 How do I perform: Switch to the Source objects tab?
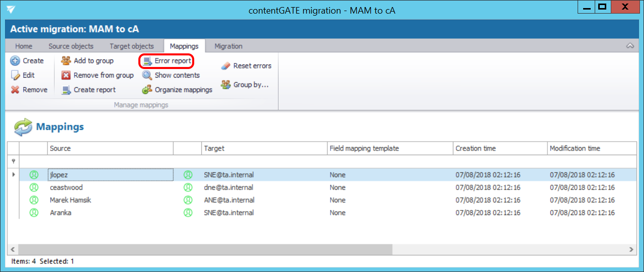[71, 46]
